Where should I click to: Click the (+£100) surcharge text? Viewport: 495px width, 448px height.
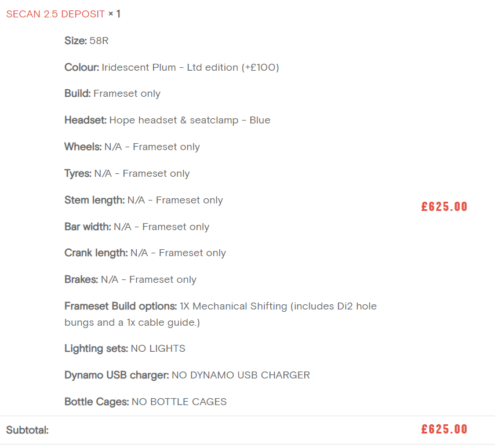[x=260, y=67]
